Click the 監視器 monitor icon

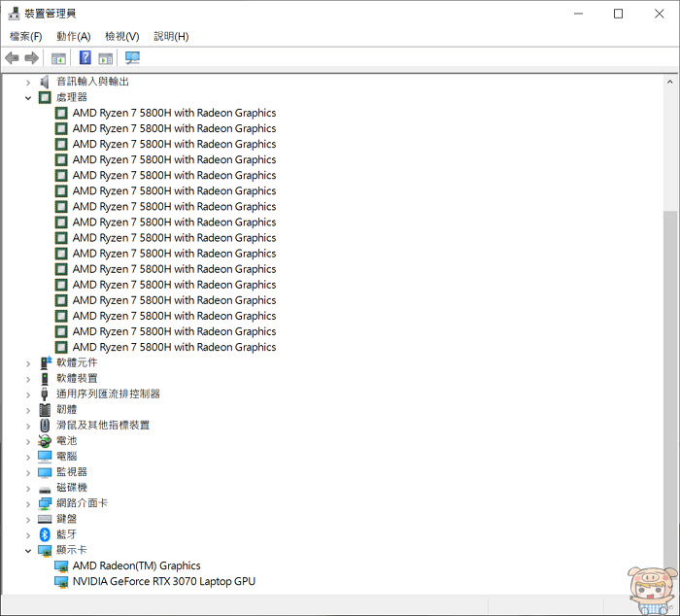[x=45, y=472]
